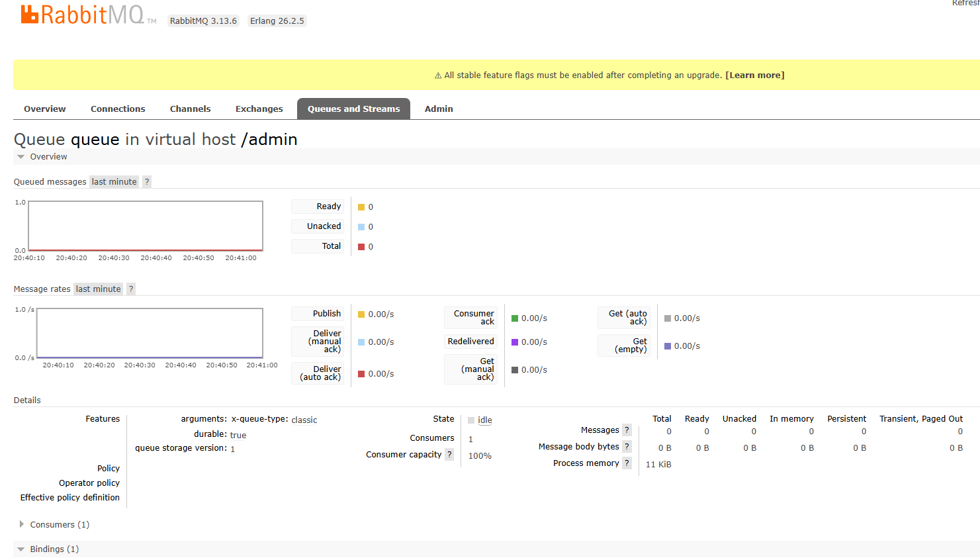980x560 pixels.
Task: Click the Erlang 26.2.5 version badge
Action: click(277, 21)
